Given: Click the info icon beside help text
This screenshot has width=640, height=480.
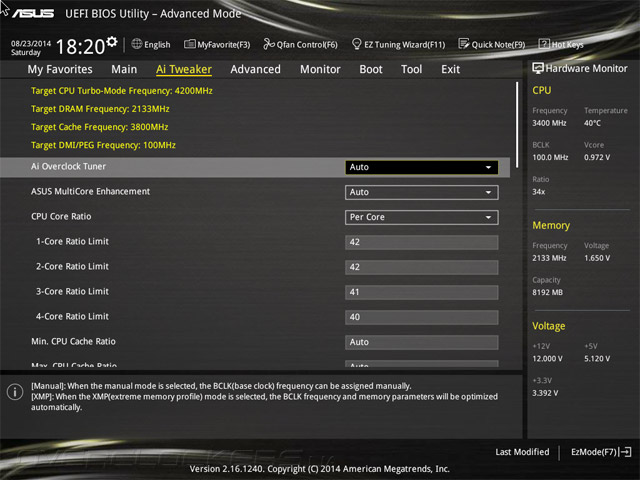Looking at the screenshot, I should point(15,392).
